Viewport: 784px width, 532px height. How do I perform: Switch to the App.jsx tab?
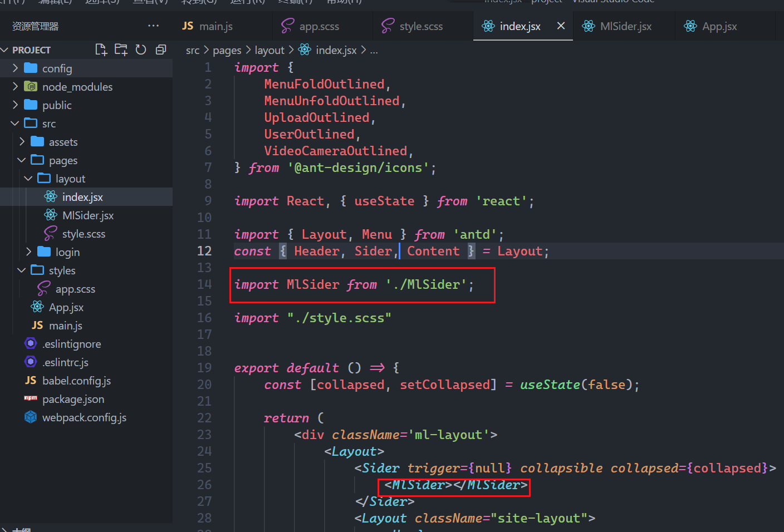coord(719,26)
